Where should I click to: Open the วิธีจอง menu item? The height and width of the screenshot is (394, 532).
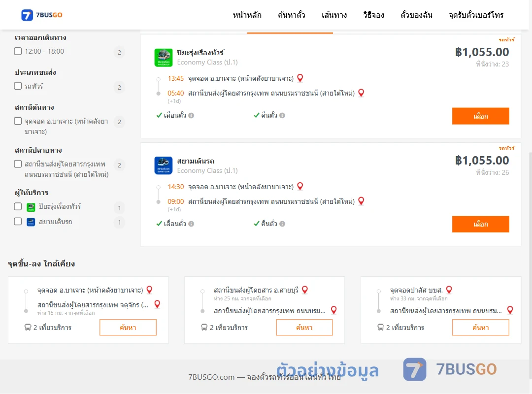pos(373,15)
